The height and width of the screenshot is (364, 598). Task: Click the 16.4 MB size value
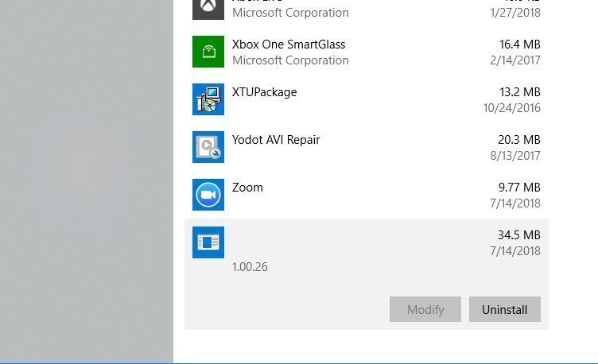[520, 45]
